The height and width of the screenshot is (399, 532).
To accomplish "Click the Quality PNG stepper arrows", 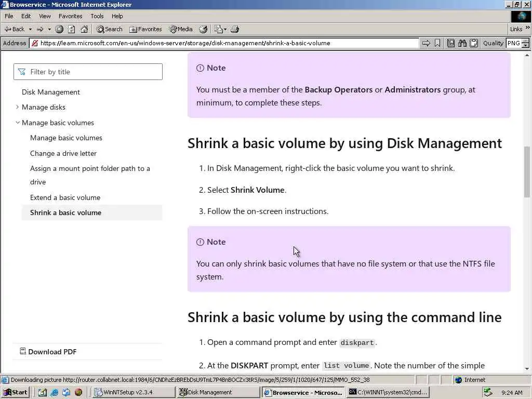I will pos(526,43).
